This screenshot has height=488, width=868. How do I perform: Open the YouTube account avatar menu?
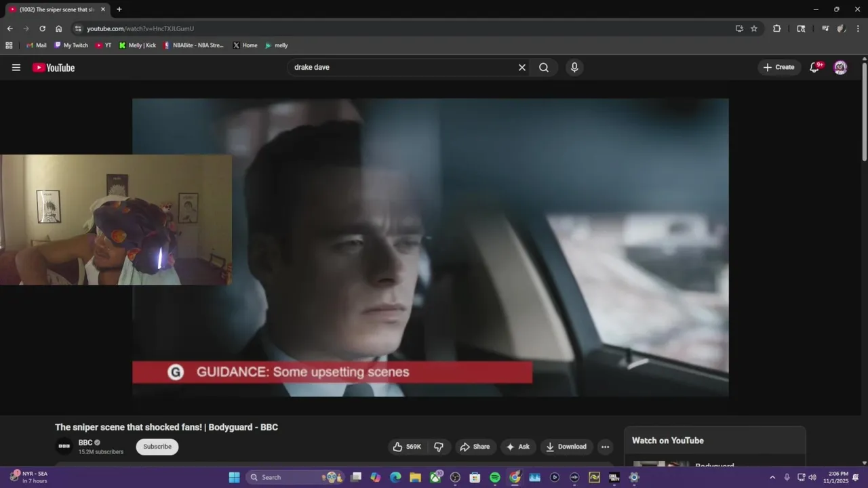[x=840, y=67]
